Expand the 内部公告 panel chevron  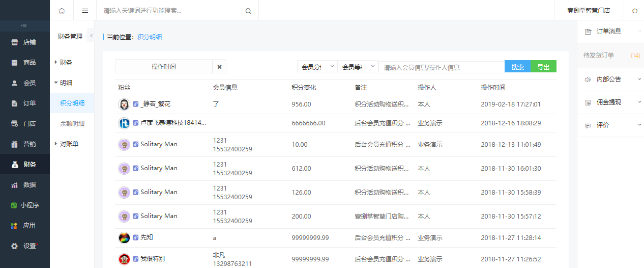(x=639, y=79)
